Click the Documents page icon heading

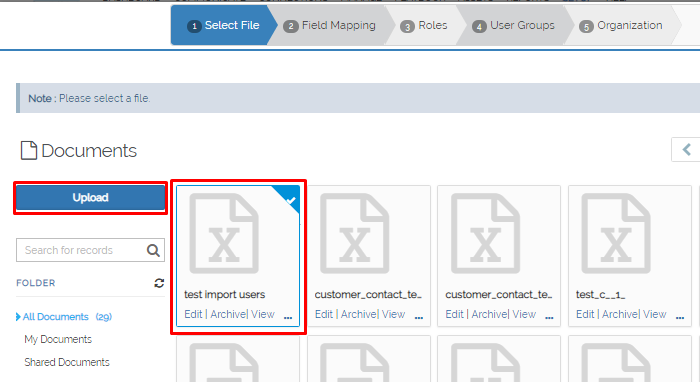coord(29,150)
